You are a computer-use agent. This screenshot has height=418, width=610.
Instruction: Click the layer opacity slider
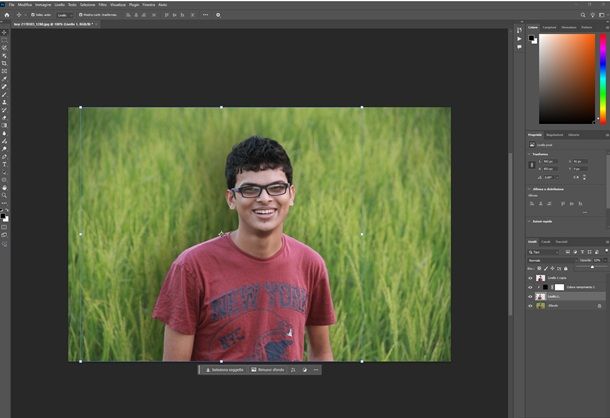pyautogui.click(x=591, y=267)
